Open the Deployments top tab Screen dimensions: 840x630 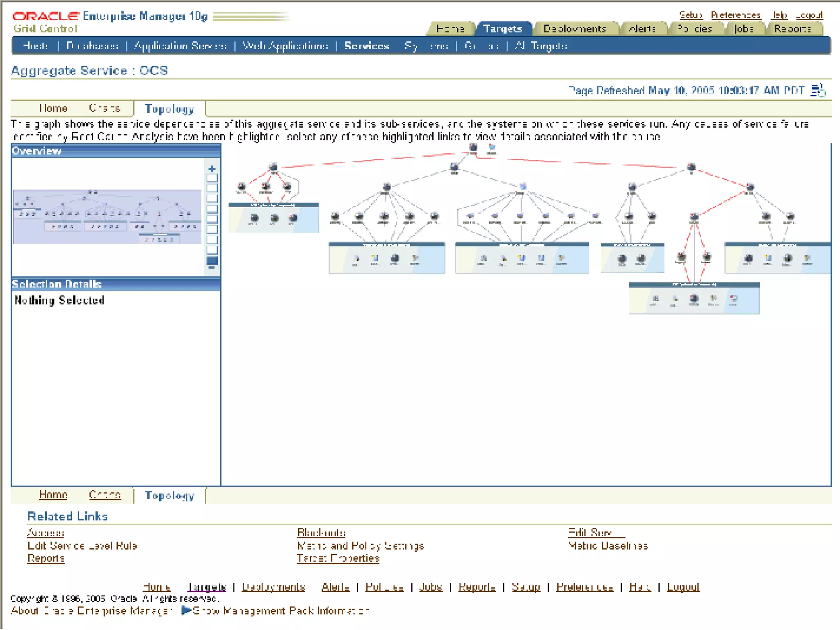tap(574, 29)
